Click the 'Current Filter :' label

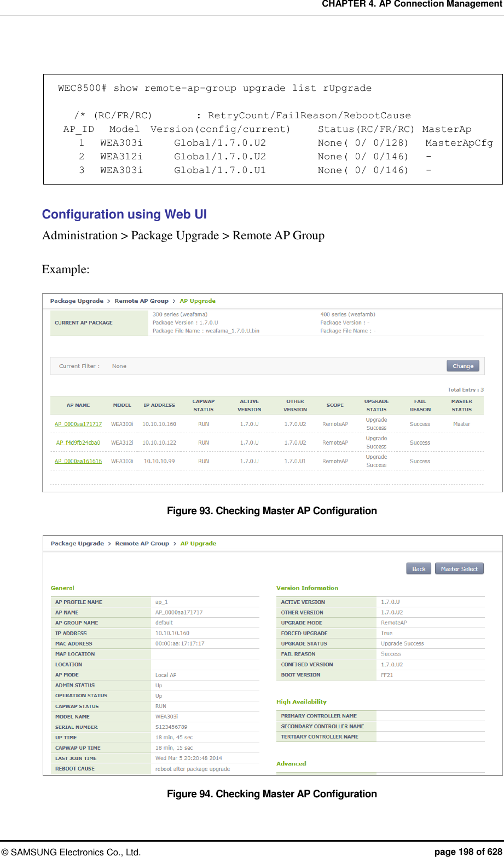click(79, 366)
